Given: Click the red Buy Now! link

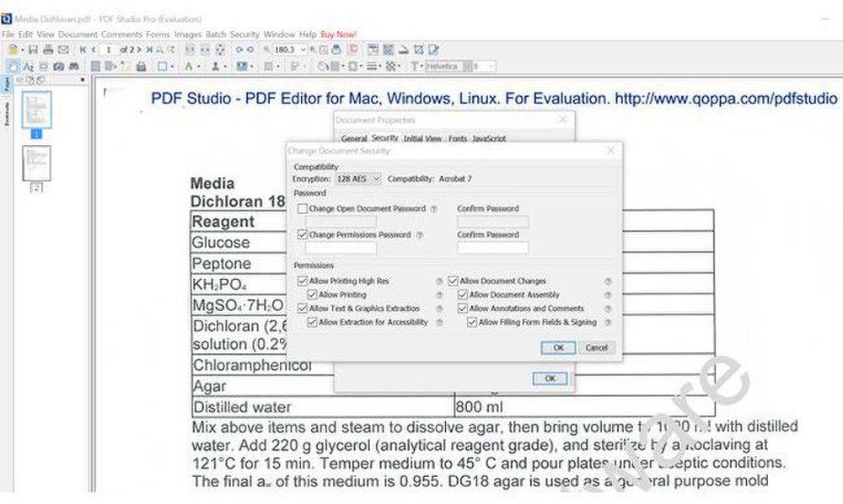Looking at the screenshot, I should [338, 35].
